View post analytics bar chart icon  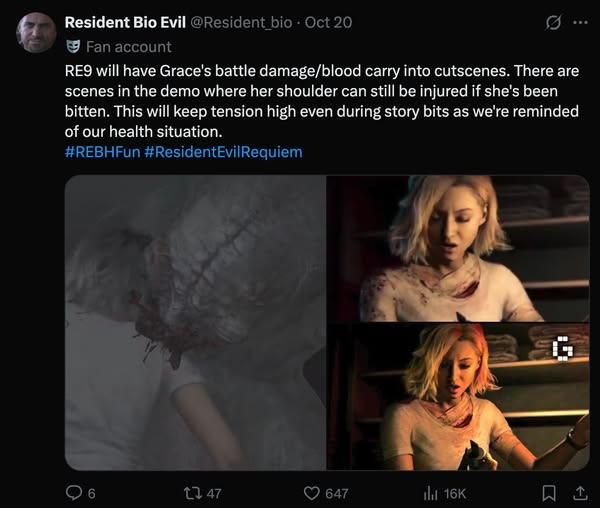click(430, 493)
